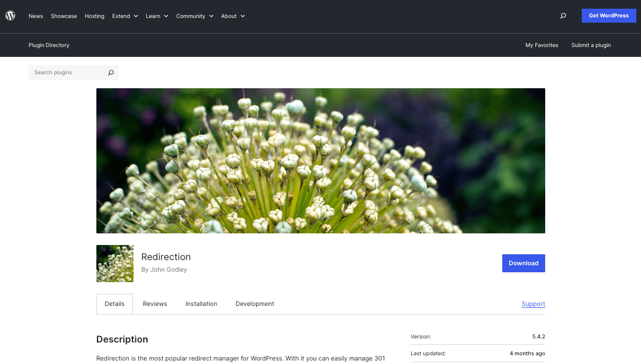Click the version value 5.4.2
The width and height of the screenshot is (641, 364).
538,337
